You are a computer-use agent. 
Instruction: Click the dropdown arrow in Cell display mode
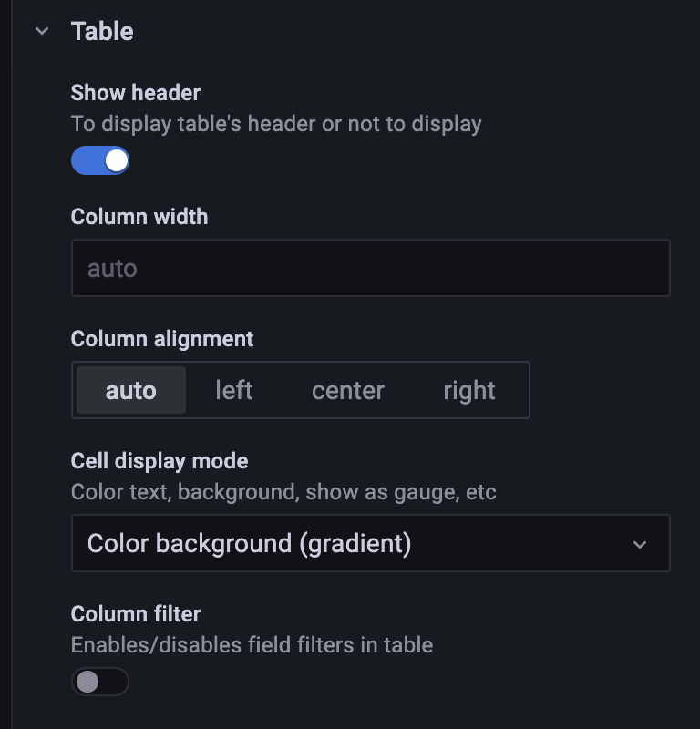tap(640, 545)
